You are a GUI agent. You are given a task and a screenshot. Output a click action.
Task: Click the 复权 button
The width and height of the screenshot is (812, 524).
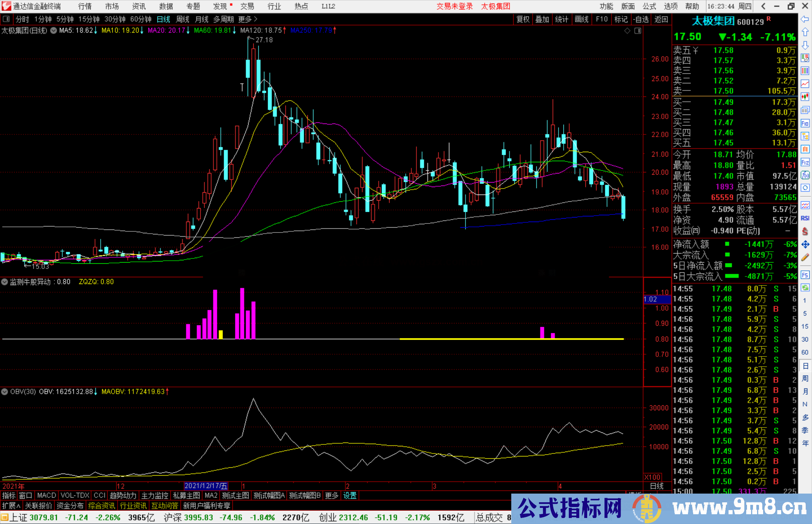coord(523,19)
